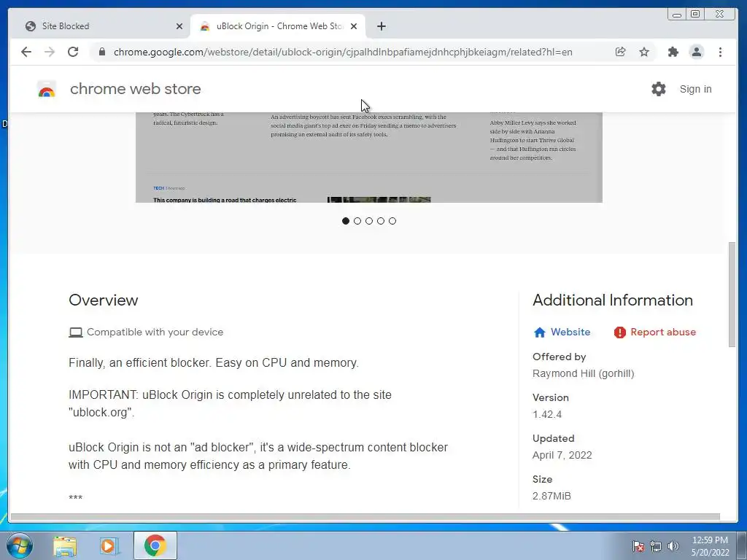This screenshot has width=747, height=560.
Task: Open the extension's Website link
Action: pos(570,332)
